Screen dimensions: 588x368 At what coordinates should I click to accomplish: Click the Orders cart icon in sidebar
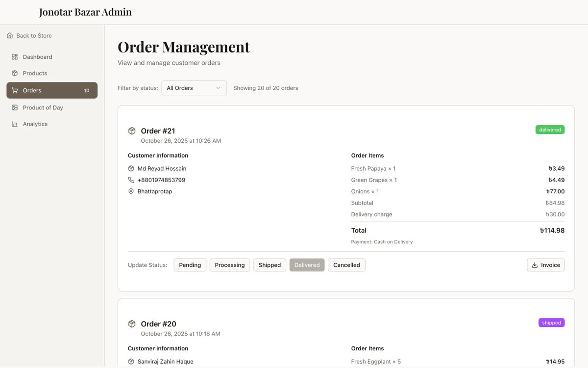tap(15, 90)
